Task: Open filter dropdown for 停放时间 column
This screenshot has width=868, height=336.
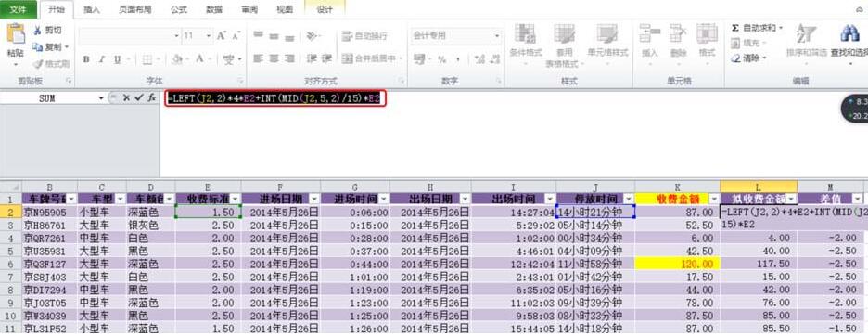Action: [629, 199]
